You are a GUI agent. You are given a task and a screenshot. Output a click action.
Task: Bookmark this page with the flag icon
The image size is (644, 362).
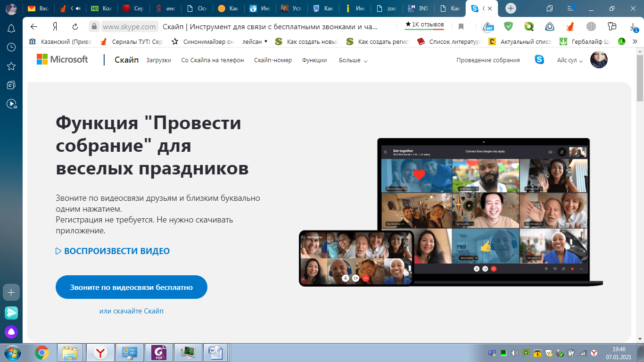coord(461,26)
